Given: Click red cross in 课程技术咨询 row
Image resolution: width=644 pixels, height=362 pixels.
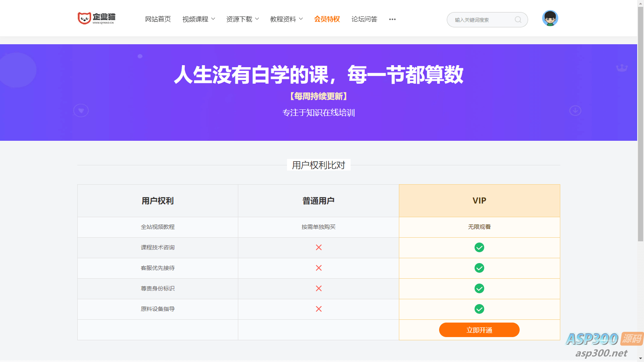Looking at the screenshot, I should click(319, 247).
